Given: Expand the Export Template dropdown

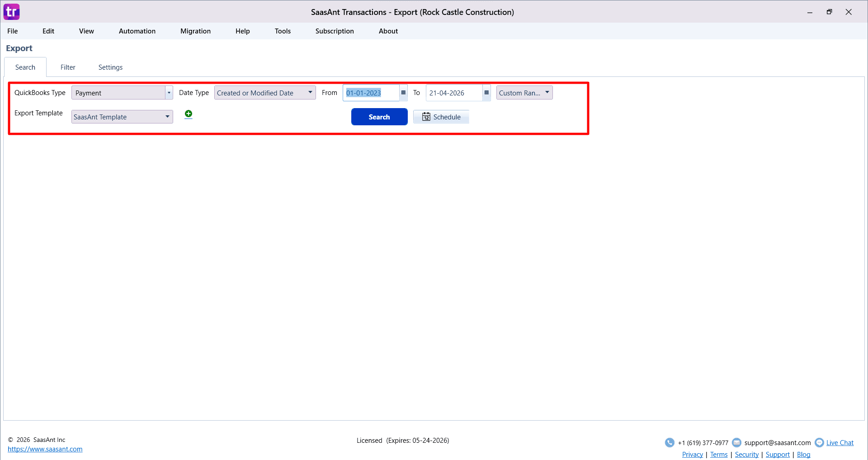Looking at the screenshot, I should pyautogui.click(x=122, y=117).
